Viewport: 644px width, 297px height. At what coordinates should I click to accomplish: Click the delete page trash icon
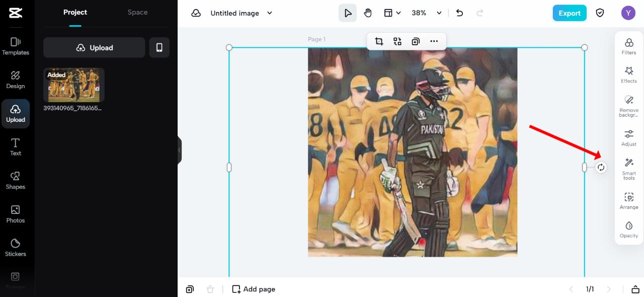coord(210,289)
